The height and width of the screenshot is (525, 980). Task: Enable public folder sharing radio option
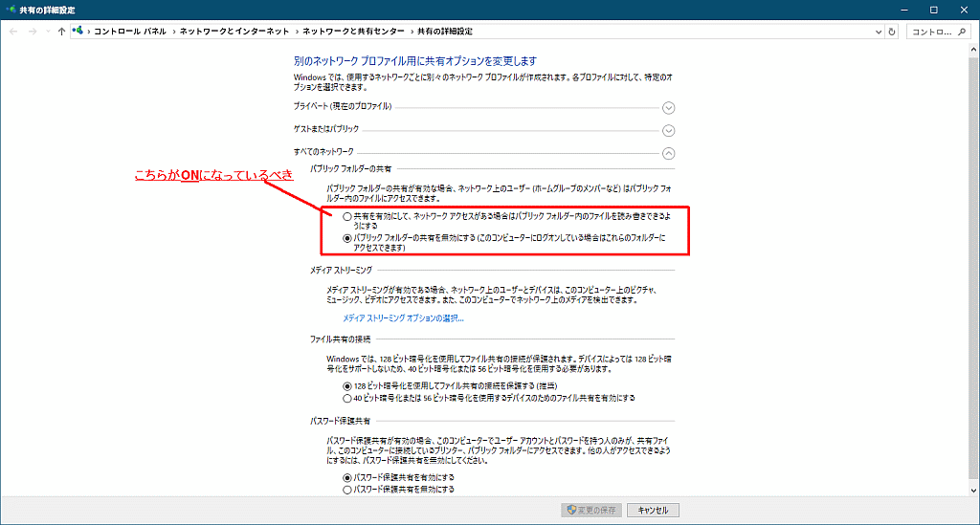pos(346,217)
